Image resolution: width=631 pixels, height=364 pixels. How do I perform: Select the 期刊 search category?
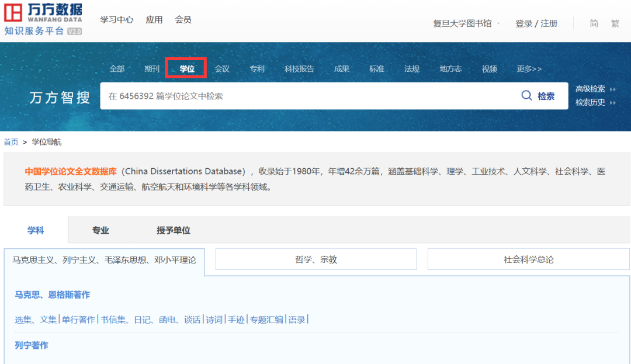point(152,69)
